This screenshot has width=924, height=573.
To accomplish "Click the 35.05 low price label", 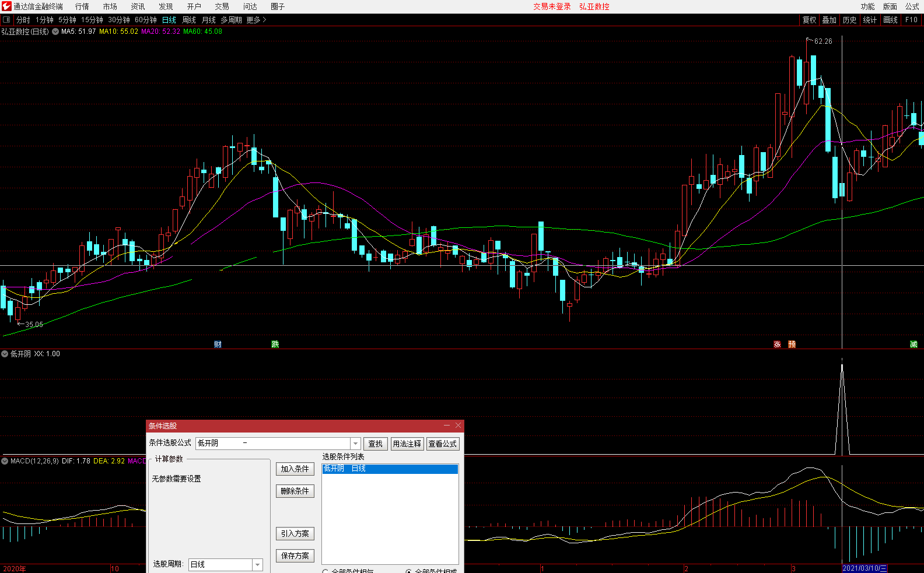I will [x=34, y=325].
